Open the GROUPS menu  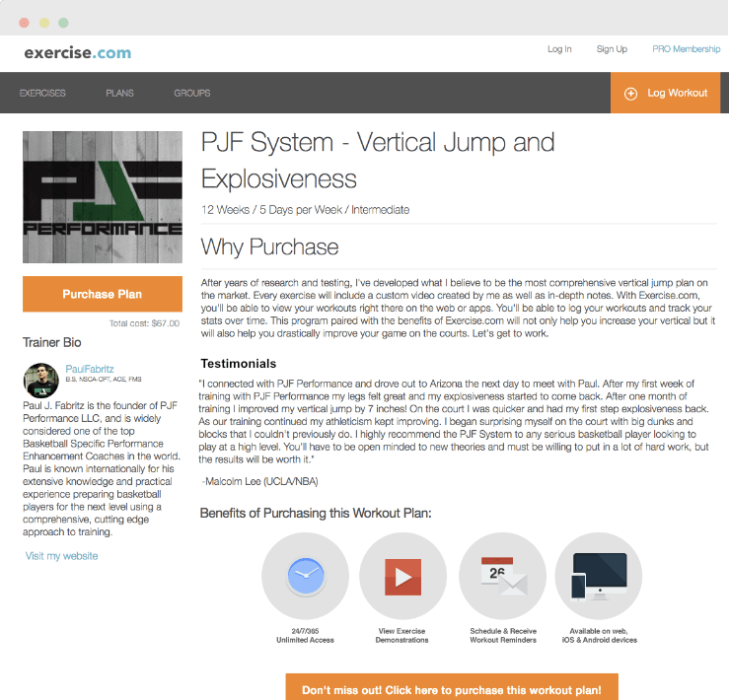click(x=192, y=93)
